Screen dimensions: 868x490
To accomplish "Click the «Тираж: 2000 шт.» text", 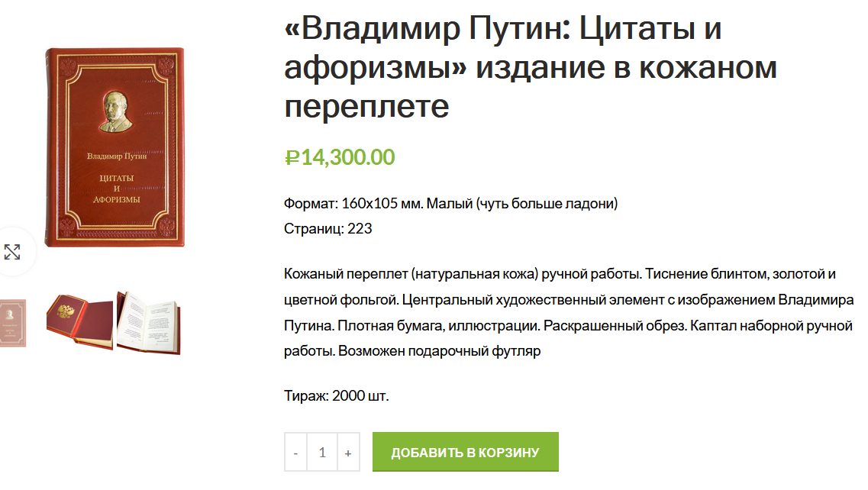I will point(336,396).
